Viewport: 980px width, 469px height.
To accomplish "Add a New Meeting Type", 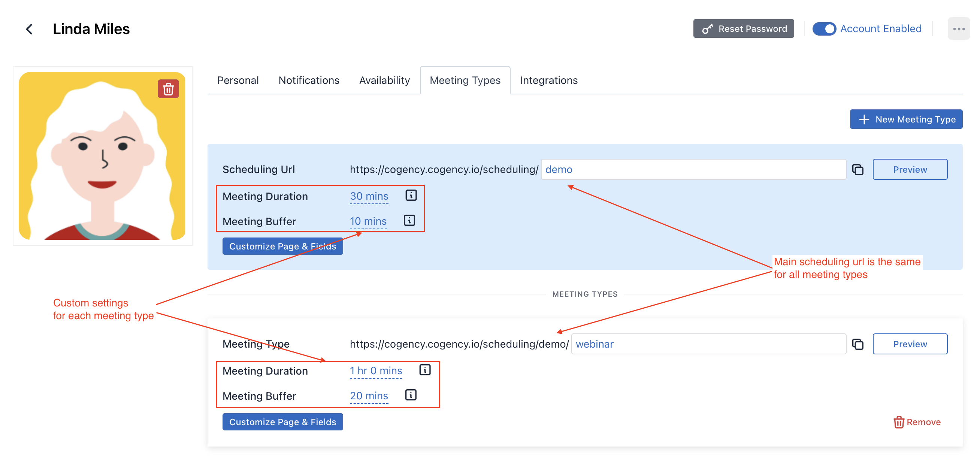I will point(906,119).
